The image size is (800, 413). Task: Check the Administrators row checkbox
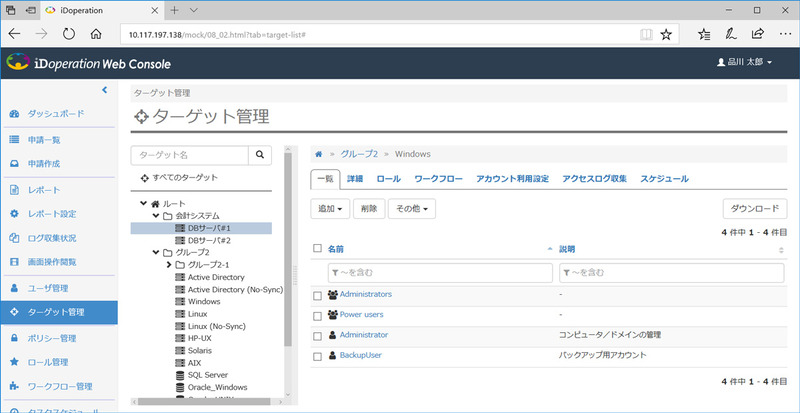(317, 296)
